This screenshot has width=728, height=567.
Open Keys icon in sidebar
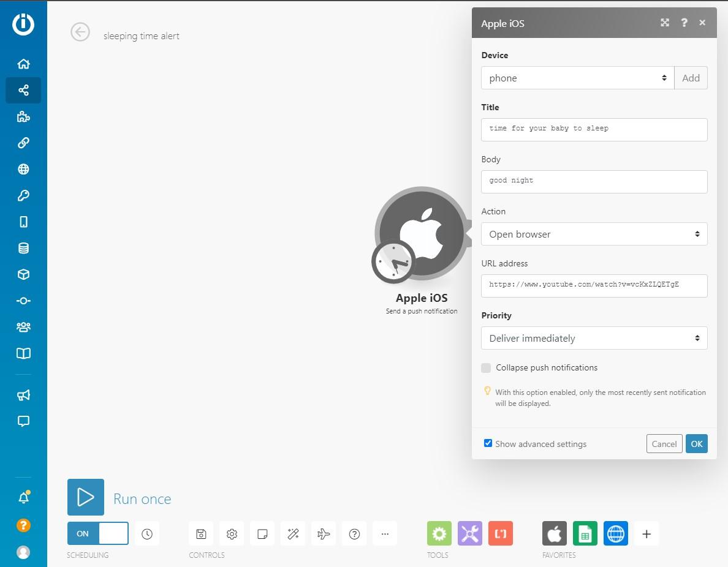click(23, 195)
